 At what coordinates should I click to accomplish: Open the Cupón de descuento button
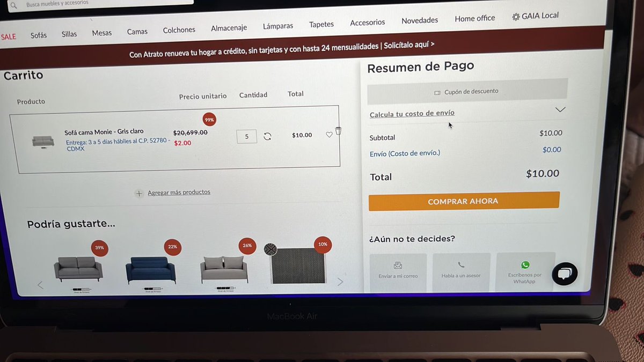pyautogui.click(x=467, y=92)
